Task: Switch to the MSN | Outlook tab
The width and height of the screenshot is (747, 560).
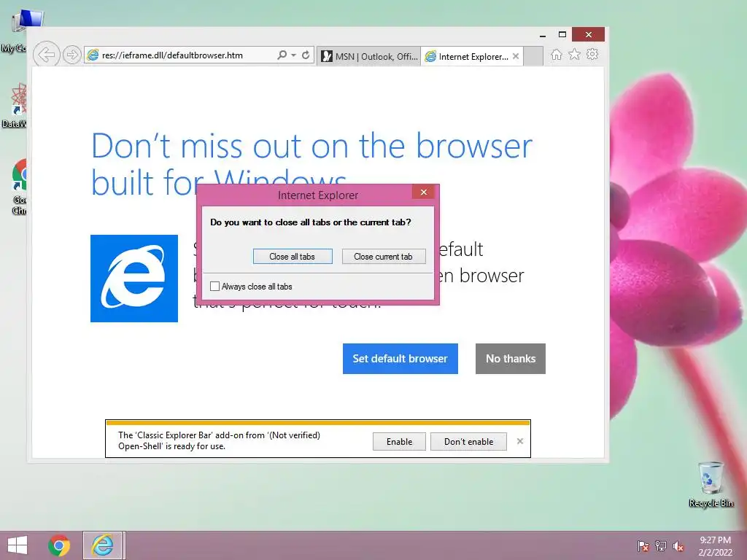Action: tap(368, 56)
